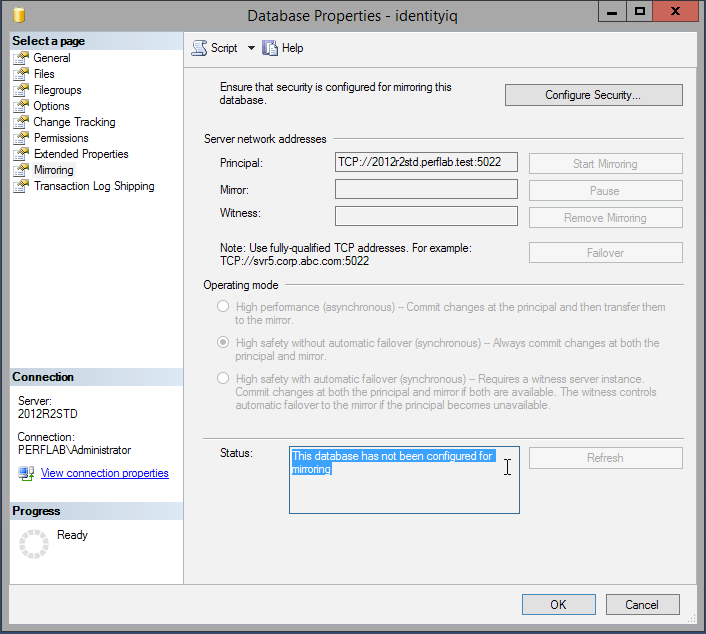Open the General page
The width and height of the screenshot is (706, 634).
click(x=52, y=58)
